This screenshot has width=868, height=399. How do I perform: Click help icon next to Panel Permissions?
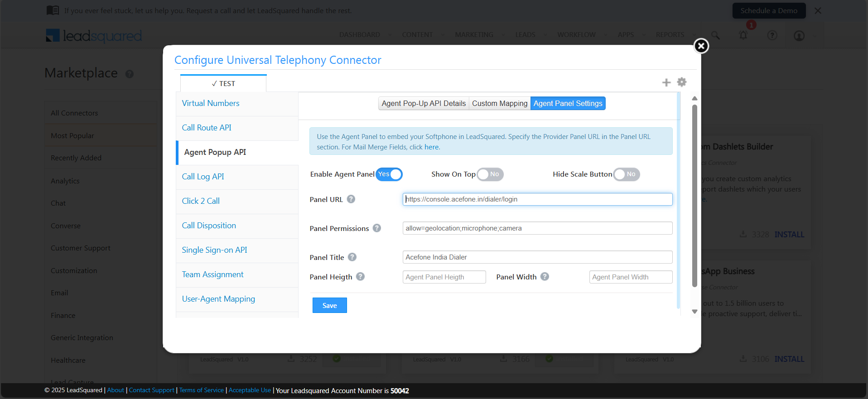pyautogui.click(x=377, y=228)
